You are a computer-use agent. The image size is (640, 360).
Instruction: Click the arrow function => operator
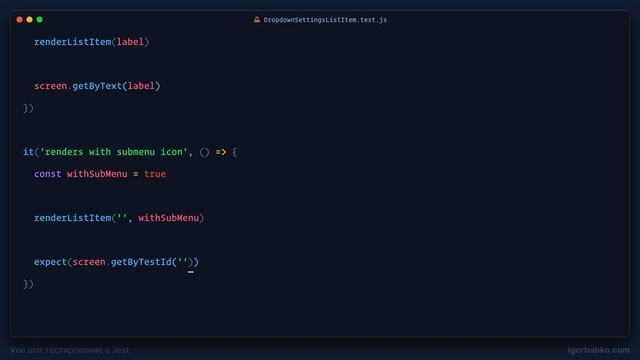[221, 152]
